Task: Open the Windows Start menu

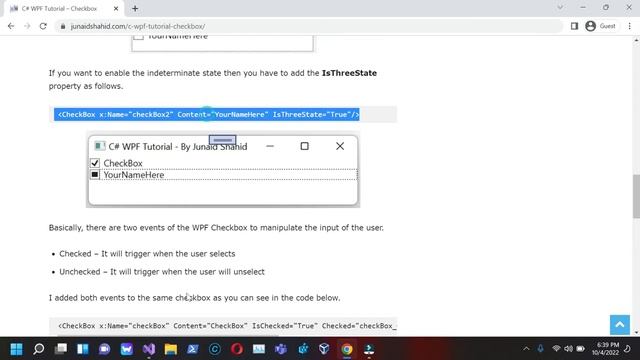Action: pyautogui.click(x=16, y=349)
